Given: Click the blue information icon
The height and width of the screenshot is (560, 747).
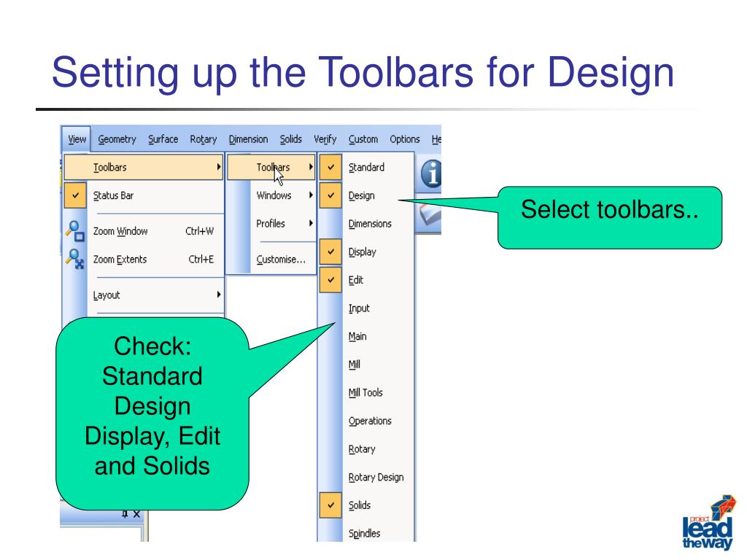Looking at the screenshot, I should click(x=430, y=174).
